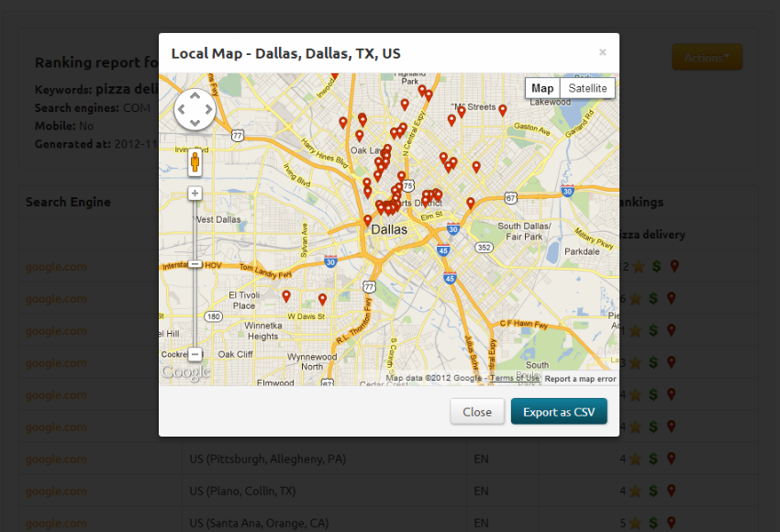Click the "Search Engine" column header
Image resolution: width=780 pixels, height=532 pixels.
point(68,202)
